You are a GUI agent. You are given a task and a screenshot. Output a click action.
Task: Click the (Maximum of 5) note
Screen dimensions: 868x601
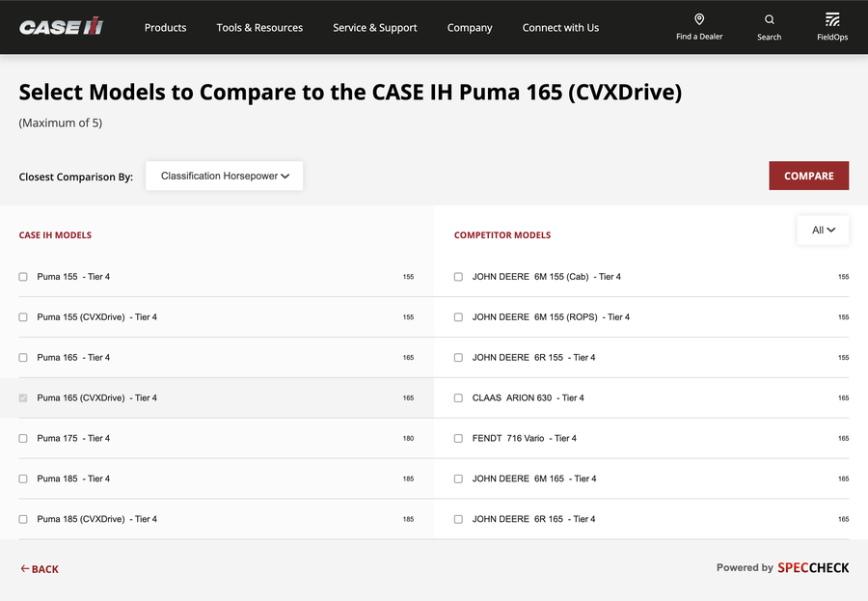[61, 123]
